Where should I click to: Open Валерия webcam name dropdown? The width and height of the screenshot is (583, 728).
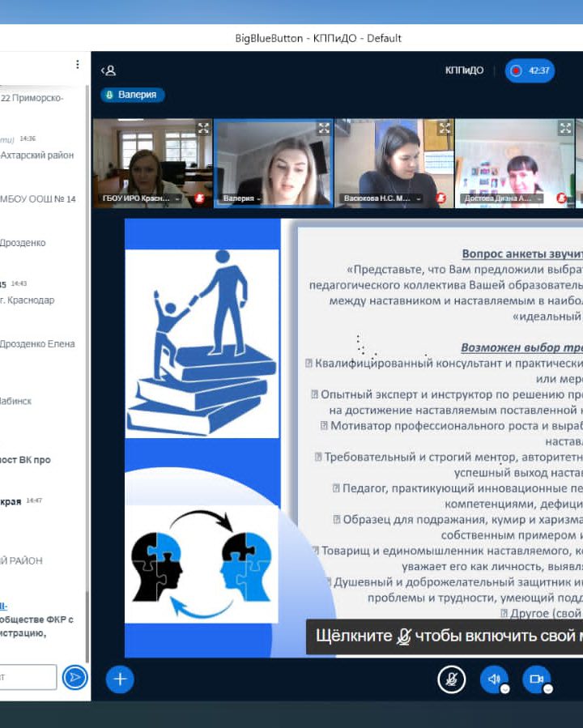pos(243,198)
